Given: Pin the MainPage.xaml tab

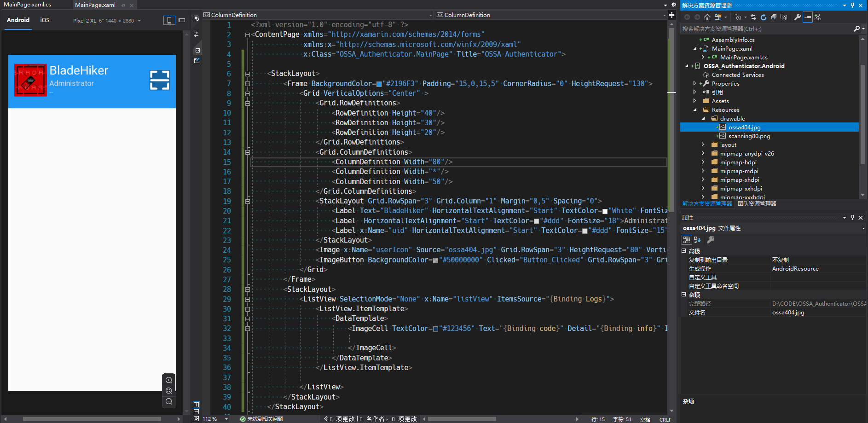Looking at the screenshot, I should coord(123,5).
